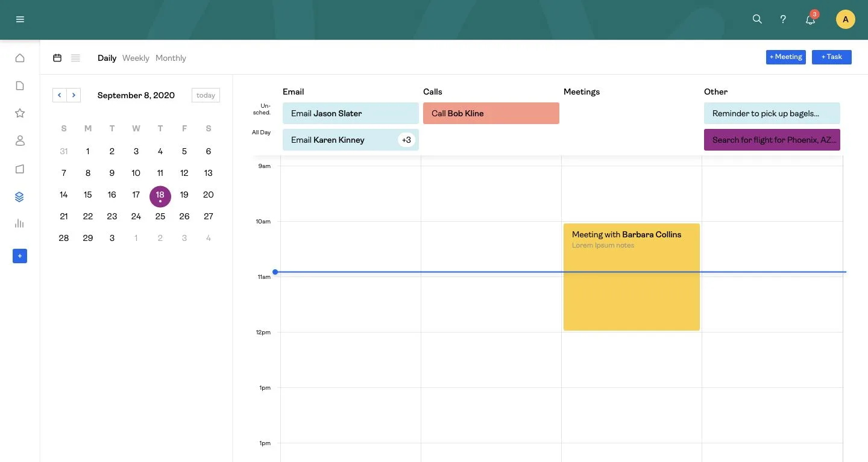This screenshot has width=868, height=462.
Task: Open the hamburger menu at top left
Action: coord(20,19)
